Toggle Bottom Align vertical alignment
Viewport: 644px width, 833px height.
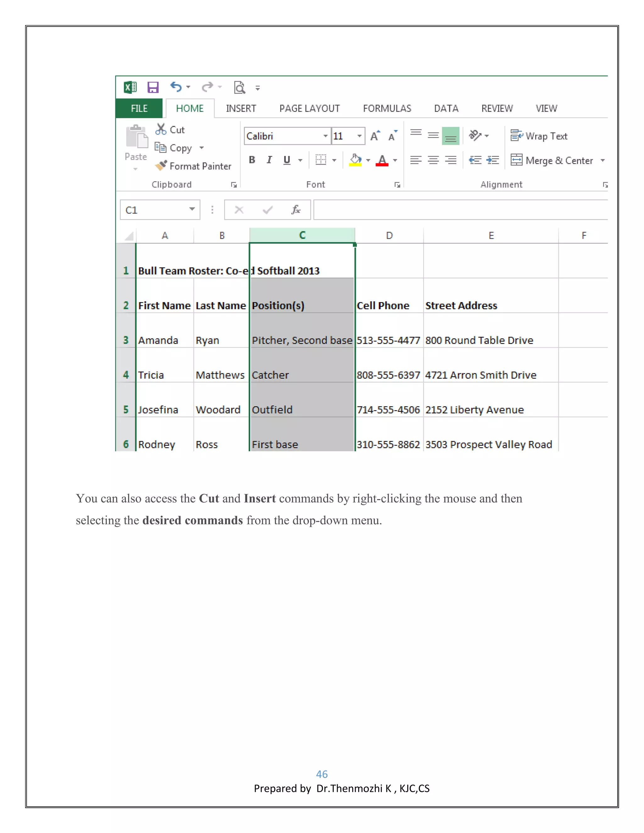(x=451, y=136)
